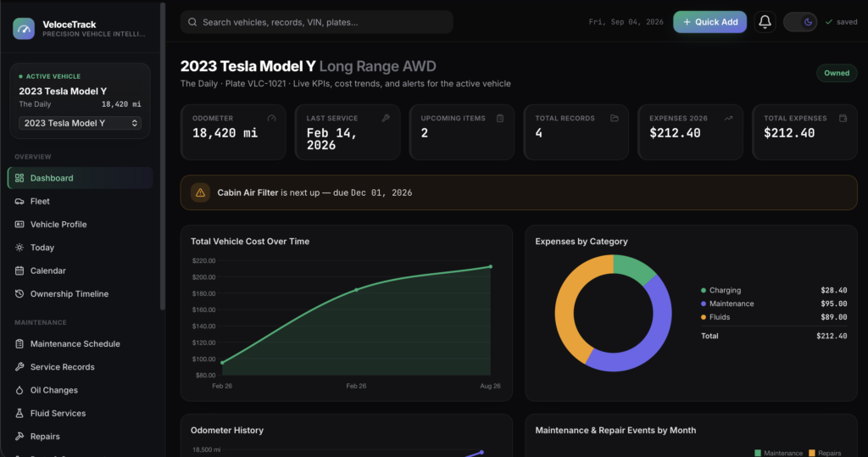Screen dimensions: 868x457
Task: Click the Dashboard grid icon
Action: 19,178
